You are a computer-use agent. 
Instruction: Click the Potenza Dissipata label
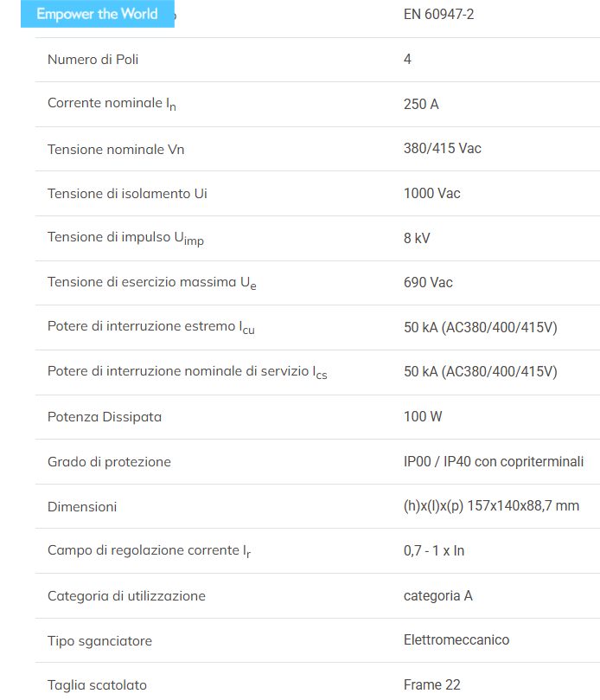point(105,417)
